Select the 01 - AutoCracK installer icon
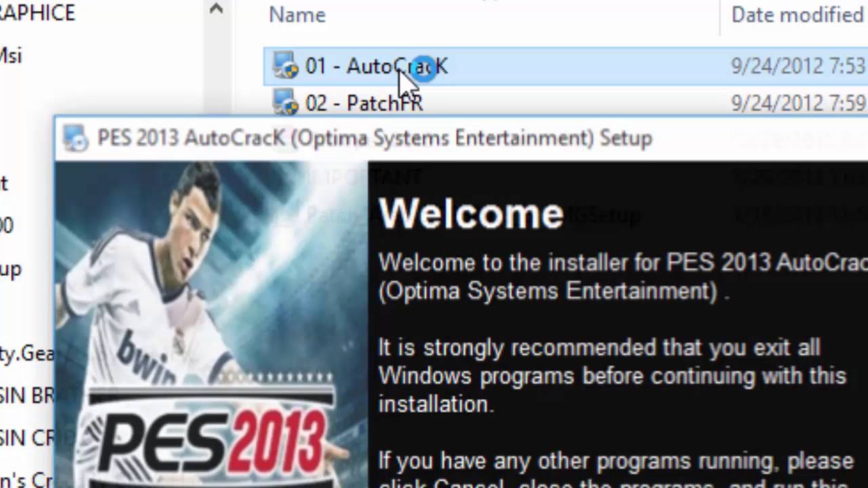 tap(285, 66)
